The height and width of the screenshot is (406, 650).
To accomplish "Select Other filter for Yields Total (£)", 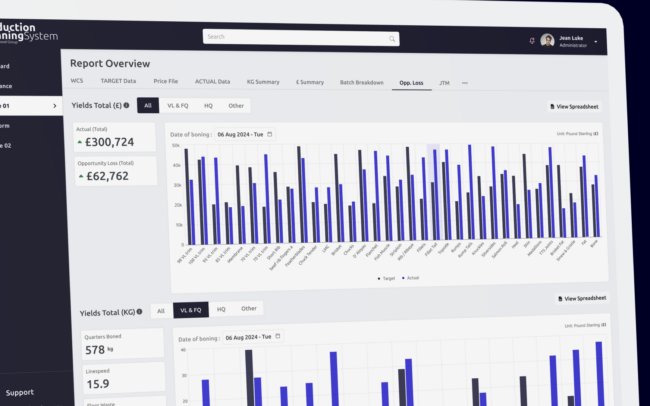I will tap(236, 106).
